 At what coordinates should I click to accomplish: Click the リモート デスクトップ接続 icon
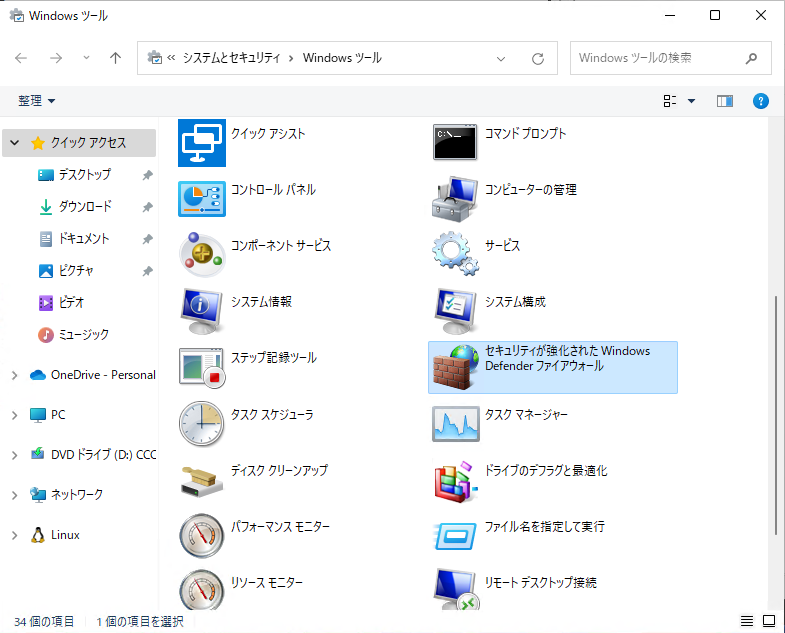456,590
